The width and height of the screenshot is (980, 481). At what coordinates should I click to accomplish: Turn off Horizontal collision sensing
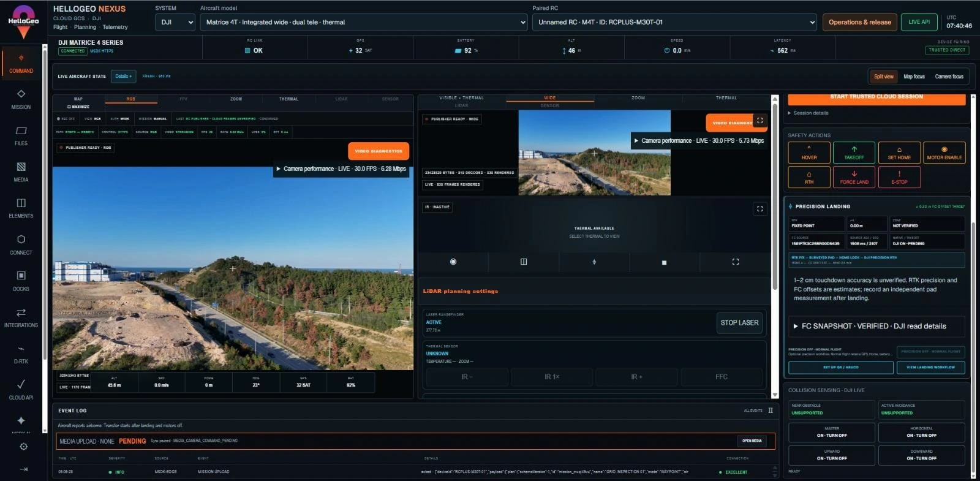pyautogui.click(x=922, y=432)
